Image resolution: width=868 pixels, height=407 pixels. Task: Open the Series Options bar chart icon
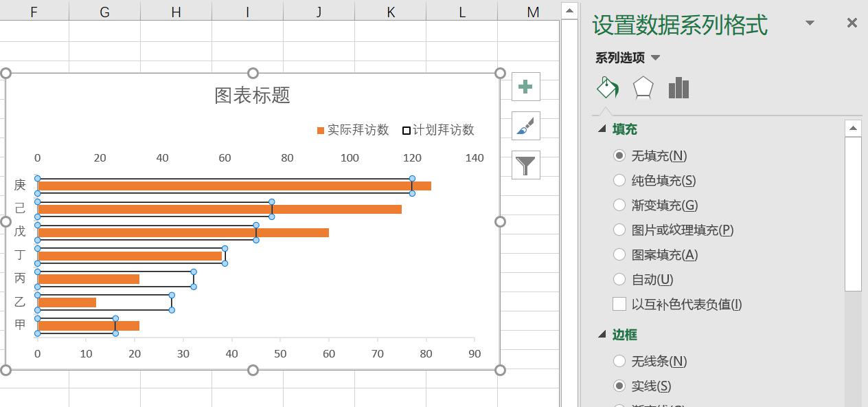[678, 88]
